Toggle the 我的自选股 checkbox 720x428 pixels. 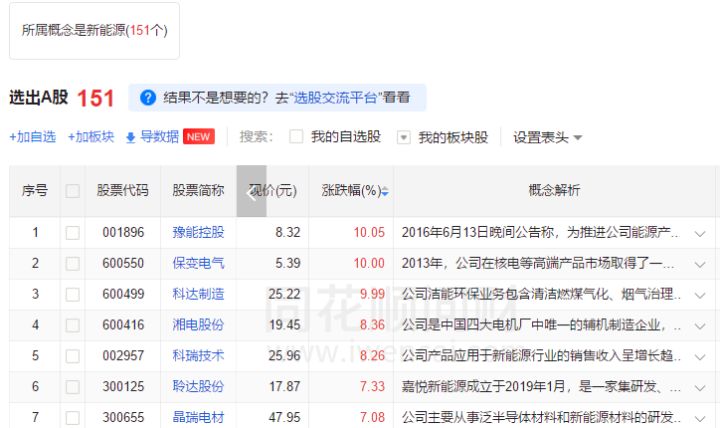pos(296,136)
